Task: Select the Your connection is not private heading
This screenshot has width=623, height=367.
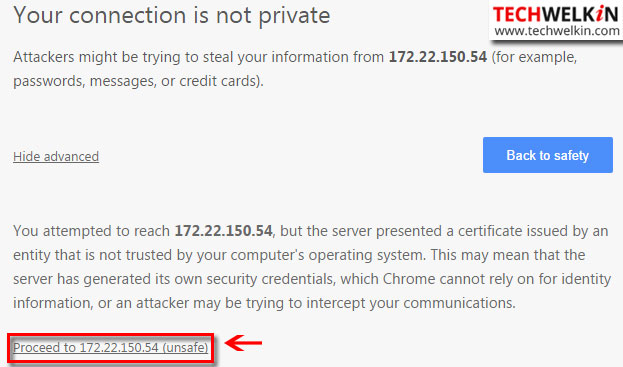Action: (x=172, y=16)
